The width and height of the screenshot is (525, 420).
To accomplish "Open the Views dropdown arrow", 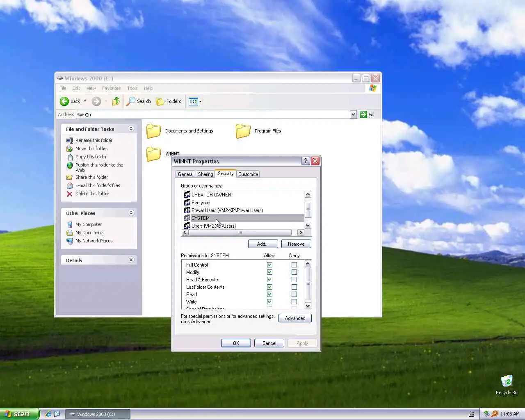I will [x=200, y=101].
